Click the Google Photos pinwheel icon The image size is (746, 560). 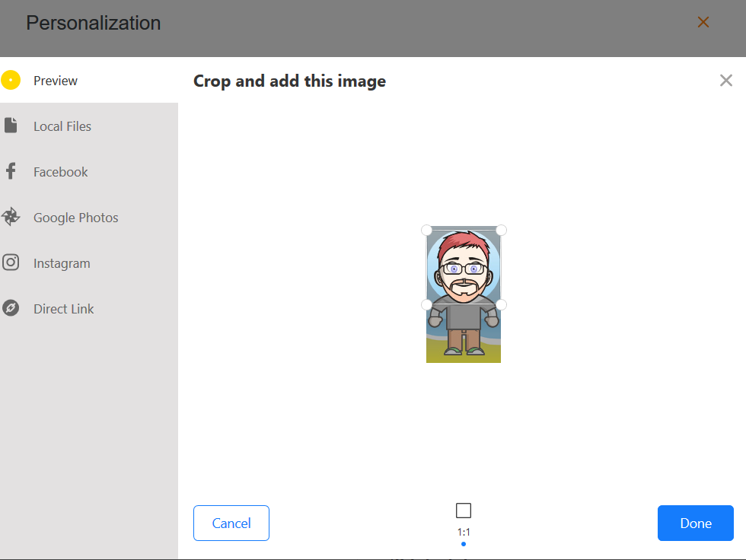tap(11, 218)
